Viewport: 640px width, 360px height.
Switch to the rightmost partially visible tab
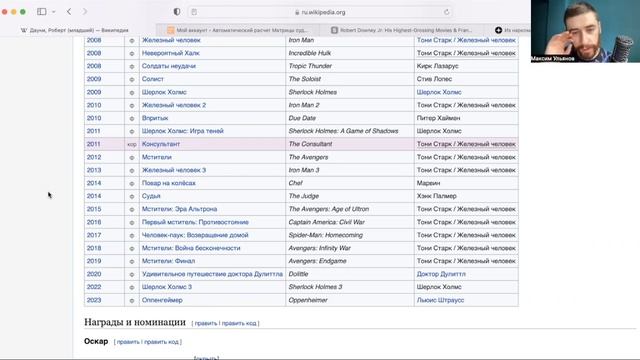coord(512,30)
